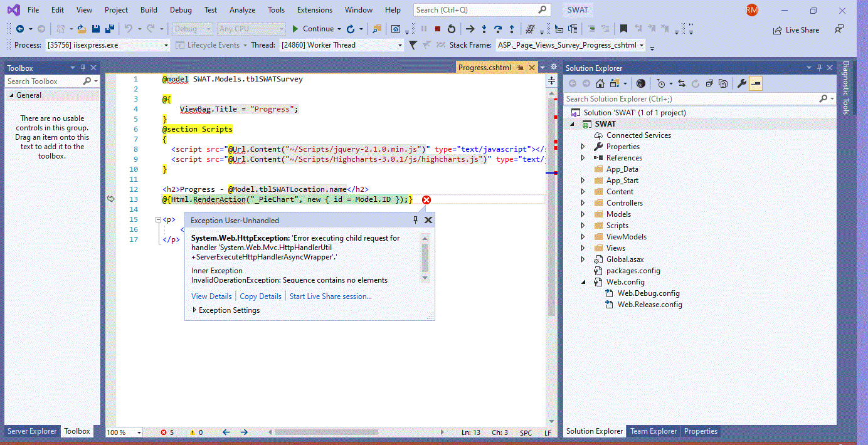Open the feedback icon beside Live Share
Screen dimensions: 868x445
(839, 29)
